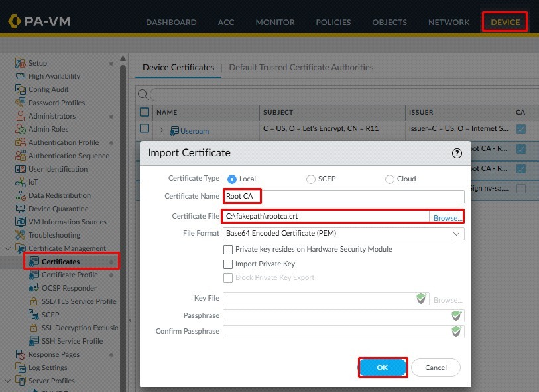Enable the Import Private Key checkbox
Viewport: 539px width, 392px height.
228,264
